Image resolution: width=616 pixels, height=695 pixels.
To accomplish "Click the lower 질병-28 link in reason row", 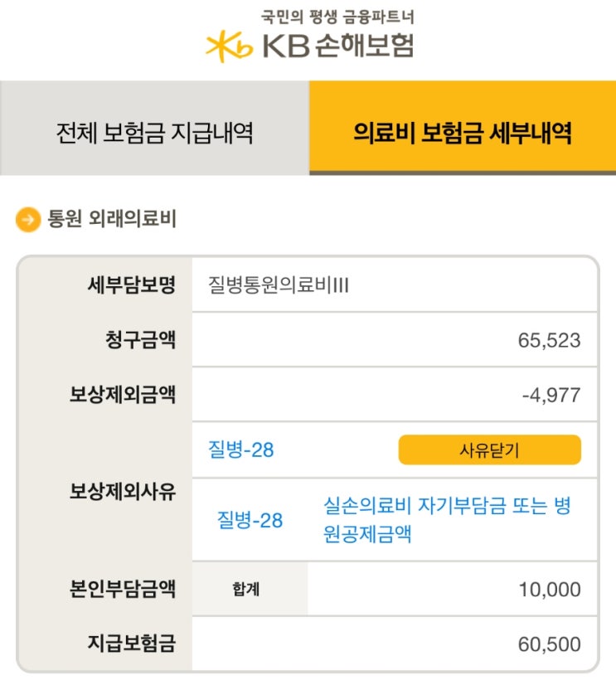I will click(250, 520).
